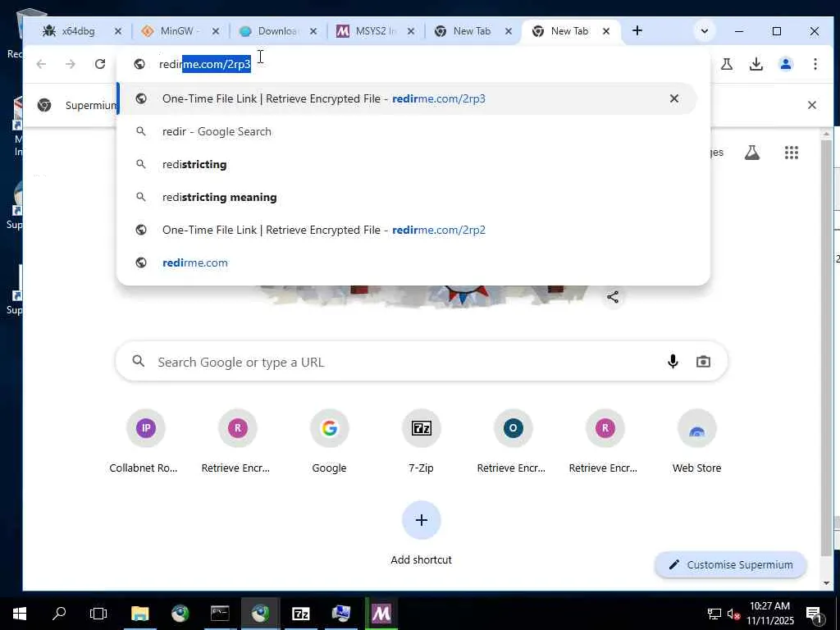Screen dimensions: 840x630
Task: Search by image with camera icon
Action: pos(703,362)
